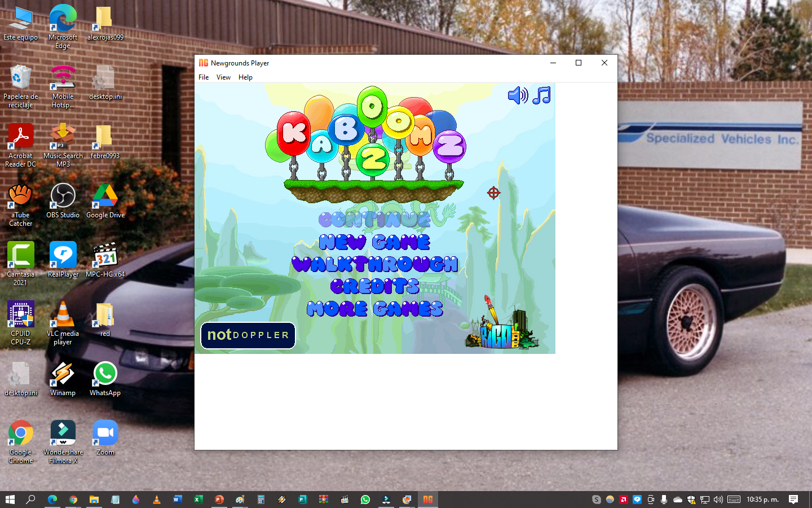Select Zoom desktop shortcut
This screenshot has width=812, height=508.
(105, 438)
